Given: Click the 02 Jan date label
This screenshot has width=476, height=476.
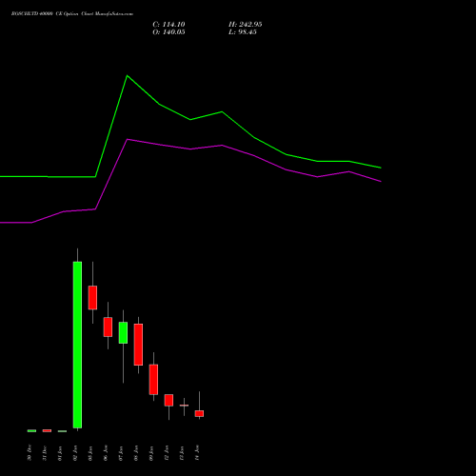Looking at the screenshot, I should tap(75, 453).
